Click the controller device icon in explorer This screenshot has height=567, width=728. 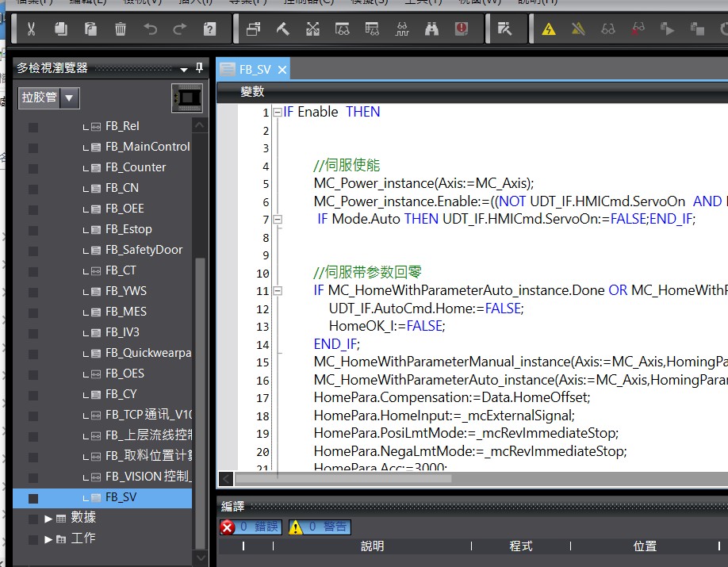187,98
